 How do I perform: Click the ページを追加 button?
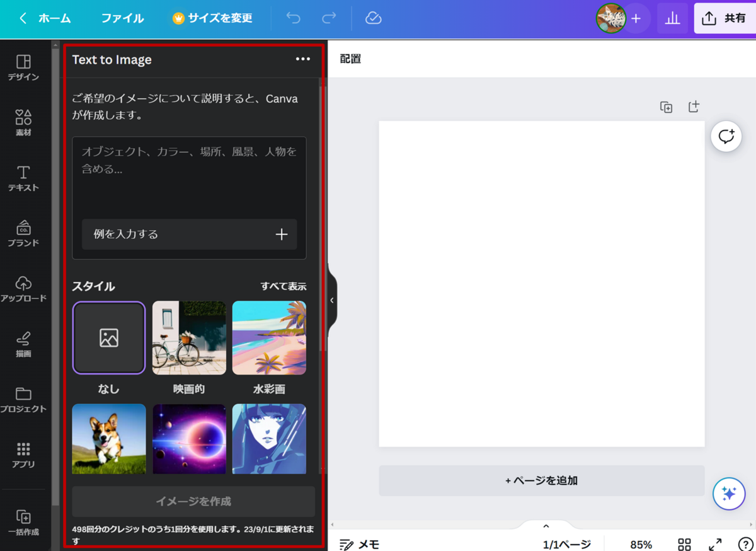point(541,480)
